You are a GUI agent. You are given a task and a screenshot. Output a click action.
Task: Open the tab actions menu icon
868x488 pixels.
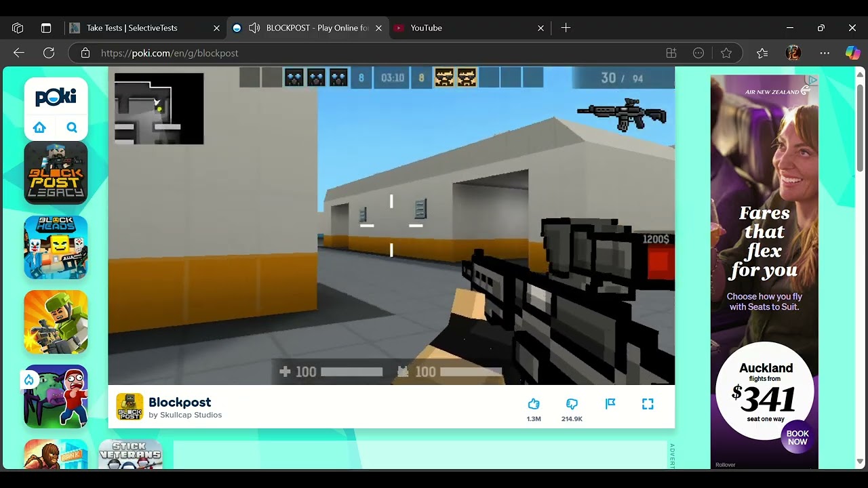(x=46, y=28)
